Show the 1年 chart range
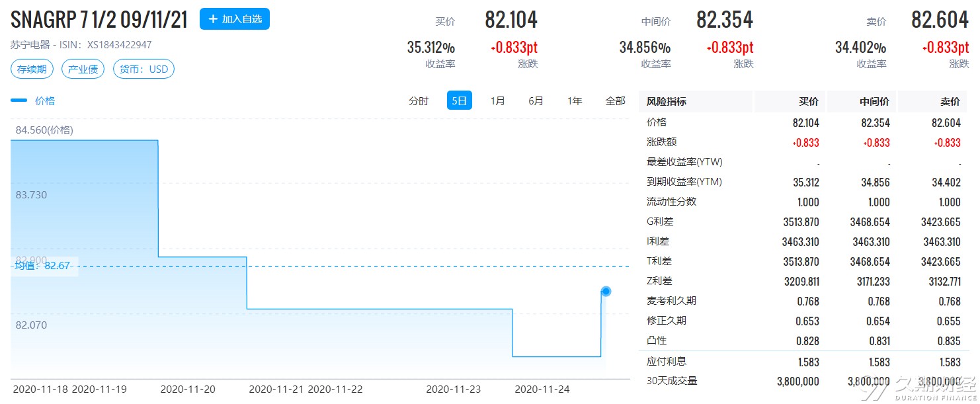The image size is (980, 404). click(575, 101)
